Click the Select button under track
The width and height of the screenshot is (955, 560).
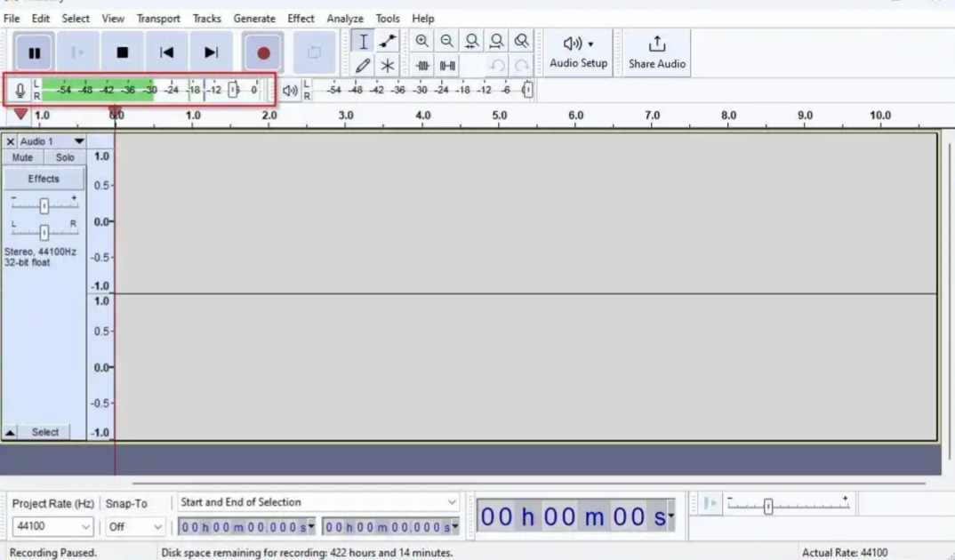[45, 432]
